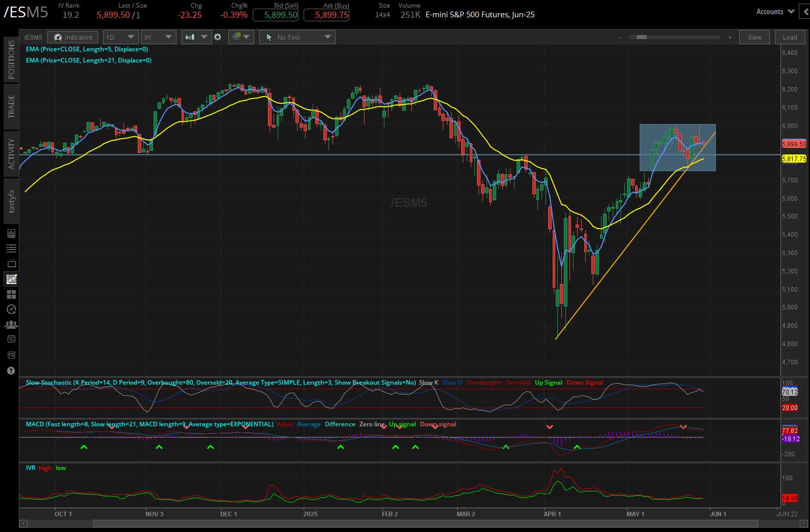The width and height of the screenshot is (810, 532).
Task: Open the ACTIVITY side tab
Action: [11, 154]
